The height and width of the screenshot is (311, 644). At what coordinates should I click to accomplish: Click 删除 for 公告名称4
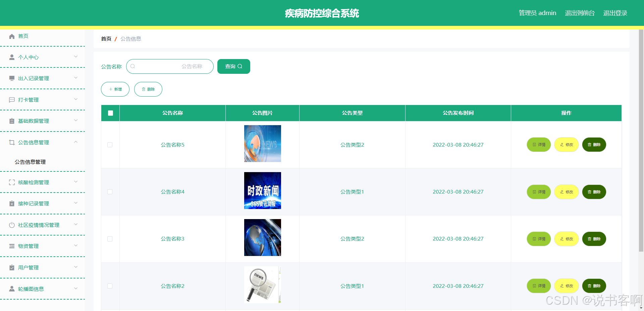(x=594, y=192)
